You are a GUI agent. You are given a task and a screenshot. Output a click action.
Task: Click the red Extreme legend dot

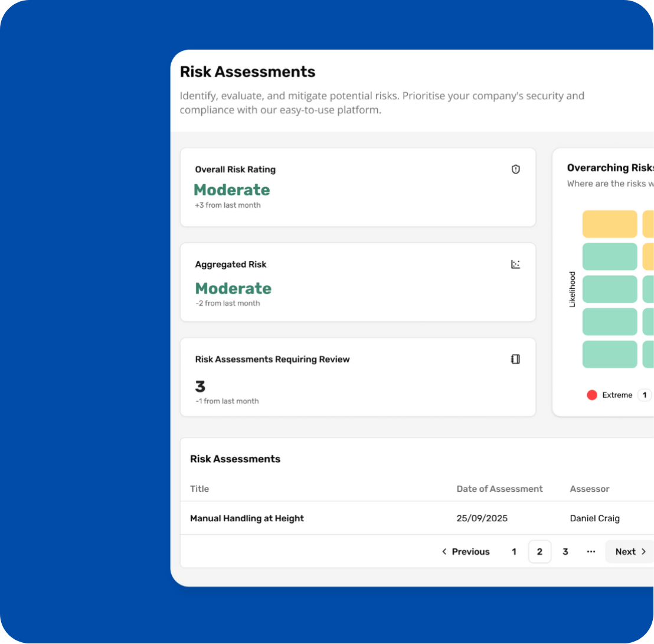(x=591, y=395)
